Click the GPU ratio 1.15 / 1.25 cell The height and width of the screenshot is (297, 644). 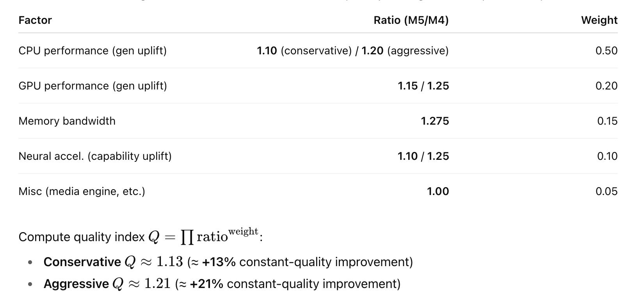[x=423, y=86]
